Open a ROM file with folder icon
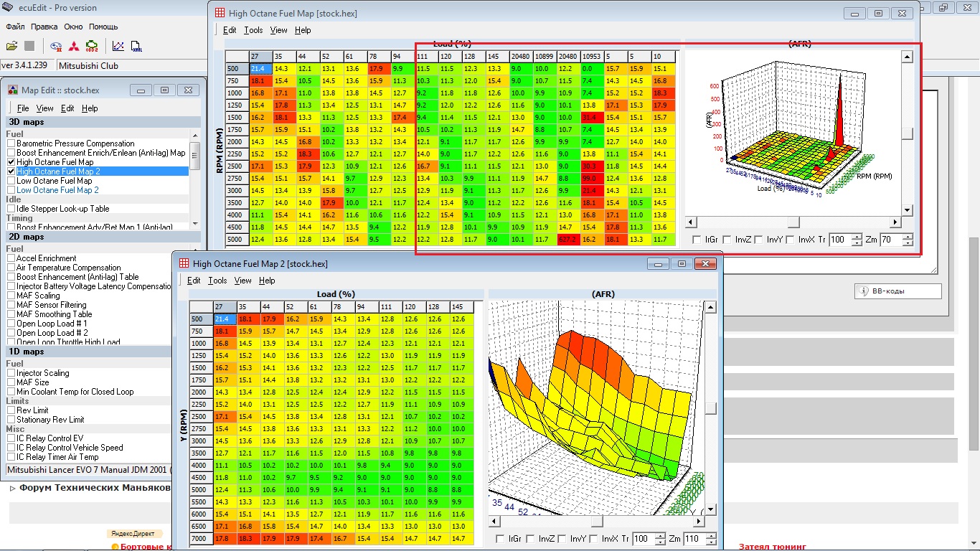Screen dimensions: 980x551 click(x=11, y=47)
